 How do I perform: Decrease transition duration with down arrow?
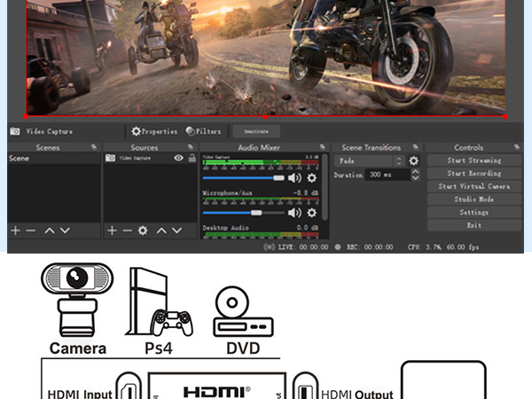pyautogui.click(x=416, y=178)
